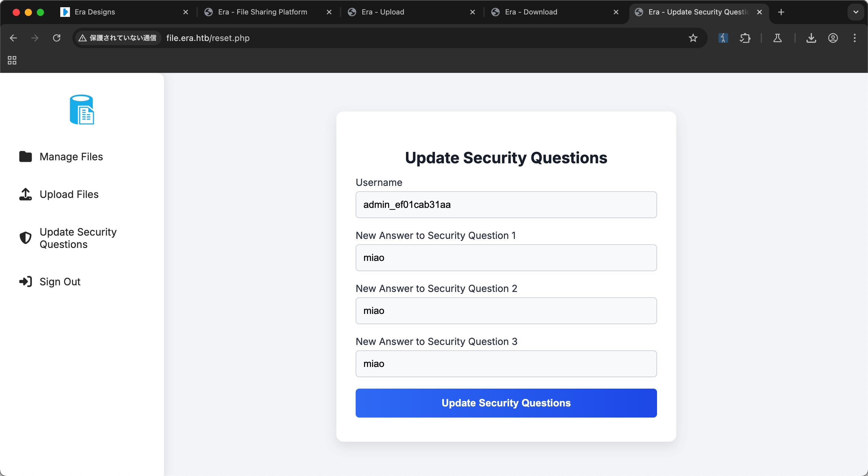Open the browser extensions puzzle icon
The image size is (868, 476).
point(745,38)
